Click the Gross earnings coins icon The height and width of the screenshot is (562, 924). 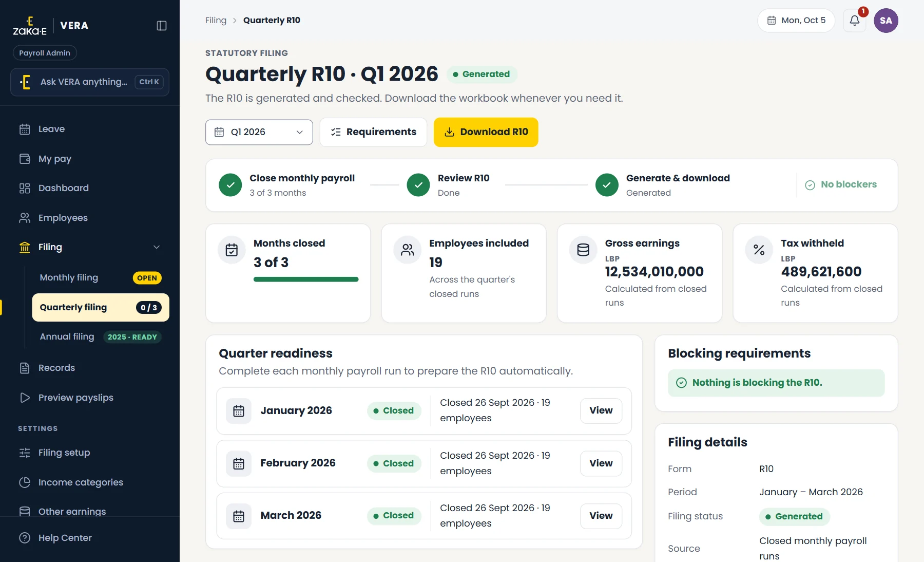point(583,250)
